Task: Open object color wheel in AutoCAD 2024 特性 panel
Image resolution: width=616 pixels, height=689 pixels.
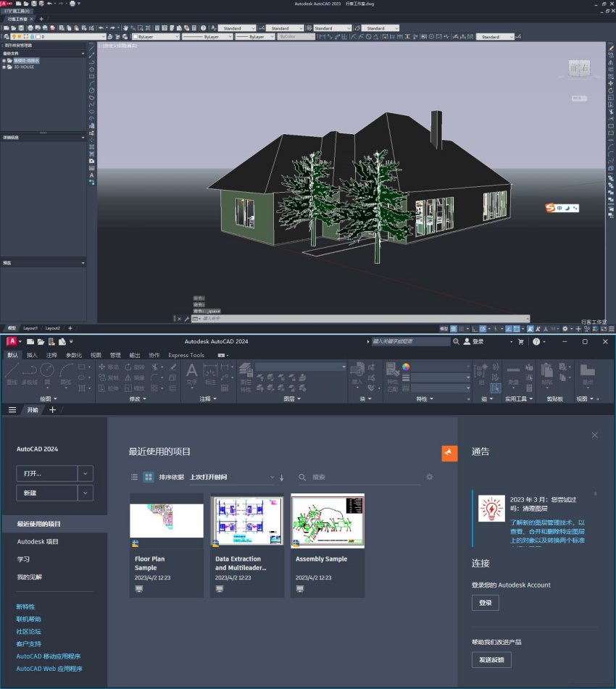Action: (x=406, y=367)
